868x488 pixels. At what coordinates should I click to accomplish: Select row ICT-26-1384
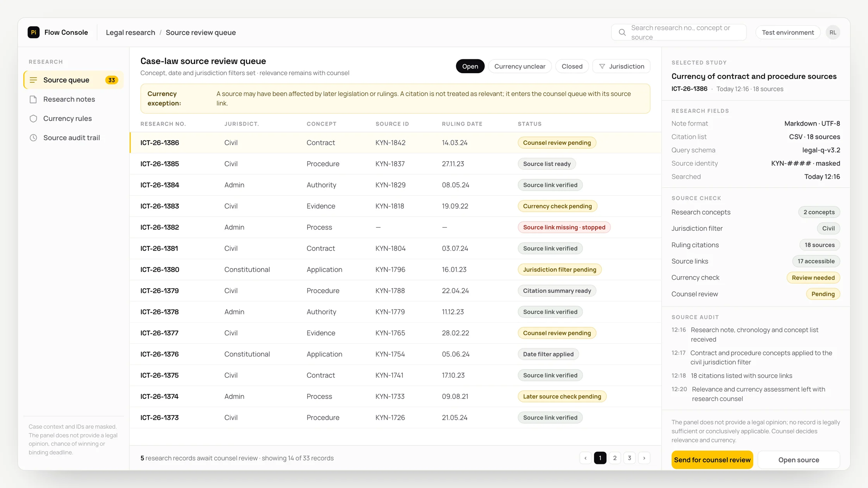pos(395,185)
